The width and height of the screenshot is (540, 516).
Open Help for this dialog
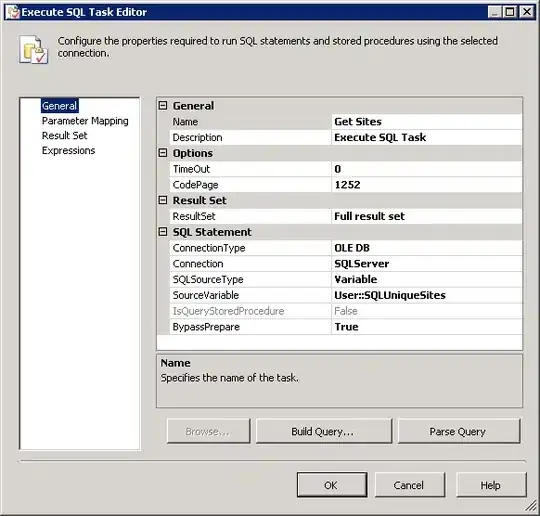click(491, 485)
